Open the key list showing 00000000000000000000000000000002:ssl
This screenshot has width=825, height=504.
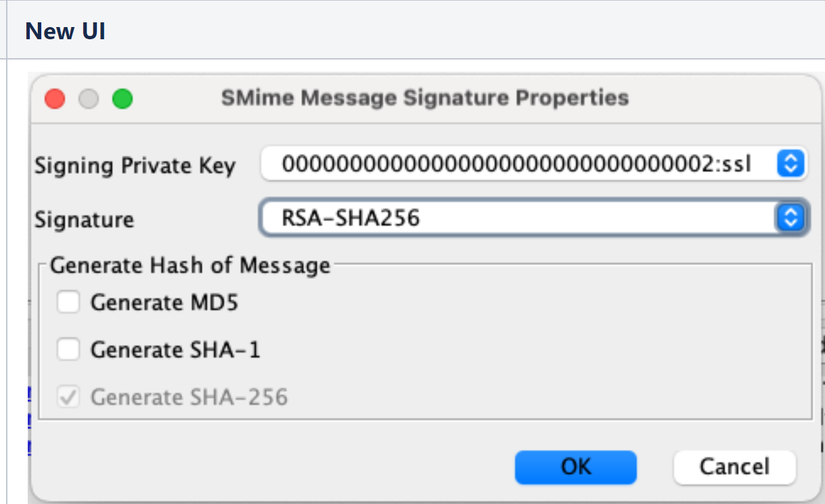518,164
